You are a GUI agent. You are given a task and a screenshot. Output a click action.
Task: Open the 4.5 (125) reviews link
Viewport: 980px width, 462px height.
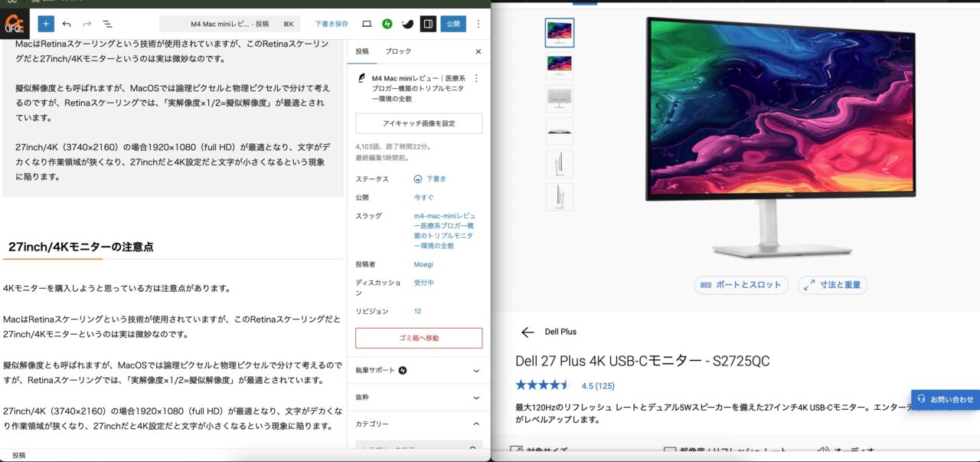tap(598, 385)
